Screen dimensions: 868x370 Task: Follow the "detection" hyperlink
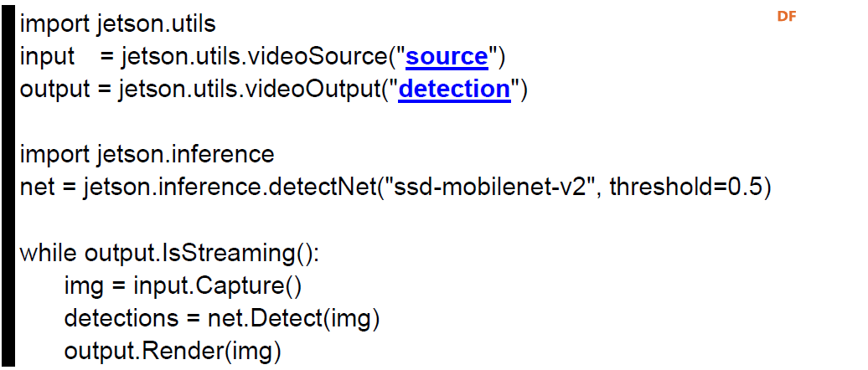[454, 89]
